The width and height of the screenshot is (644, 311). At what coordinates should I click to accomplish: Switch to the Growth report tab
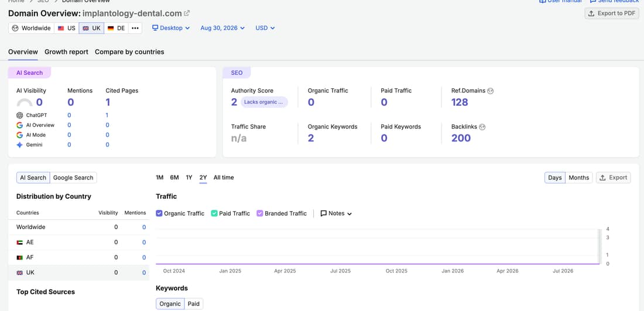click(x=67, y=51)
